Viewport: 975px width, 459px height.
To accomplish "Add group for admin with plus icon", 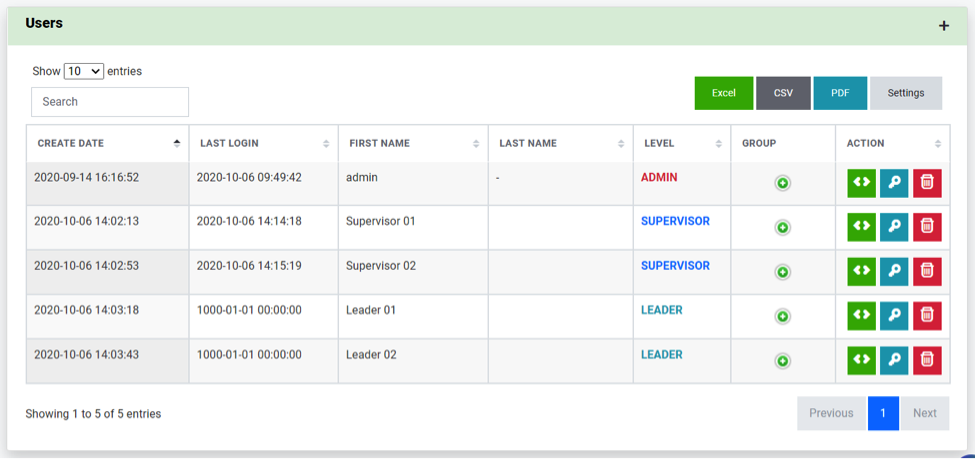I will click(x=783, y=183).
